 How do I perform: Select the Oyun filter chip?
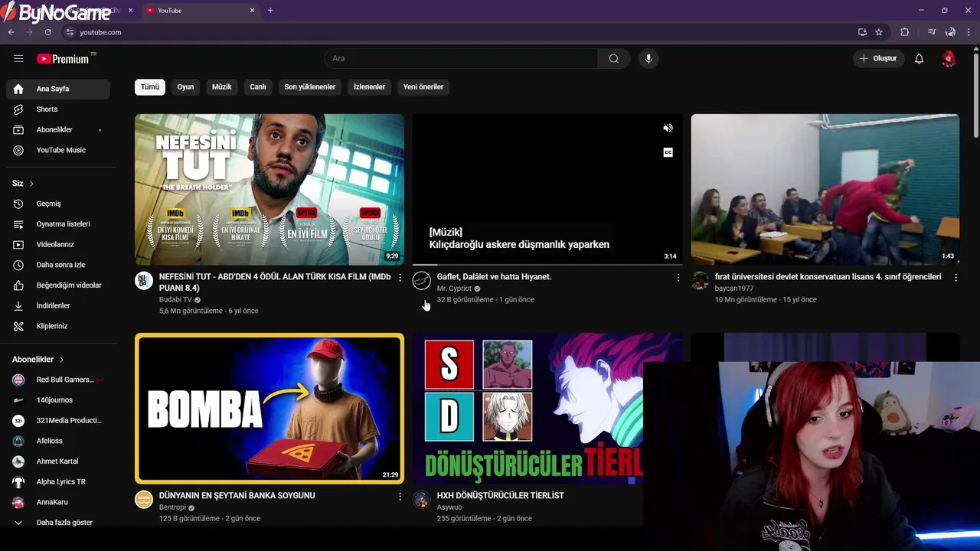[x=186, y=86]
